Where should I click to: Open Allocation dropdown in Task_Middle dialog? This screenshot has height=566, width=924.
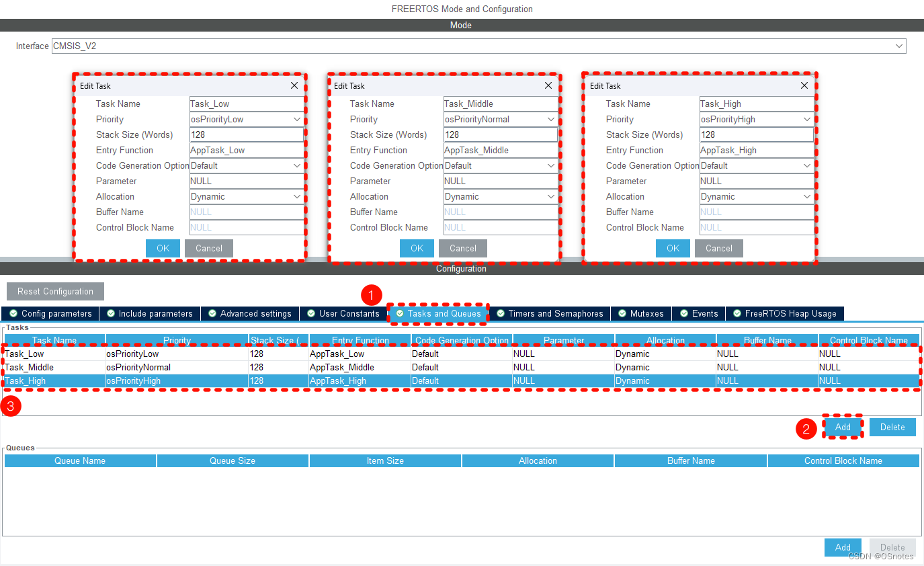pos(501,196)
